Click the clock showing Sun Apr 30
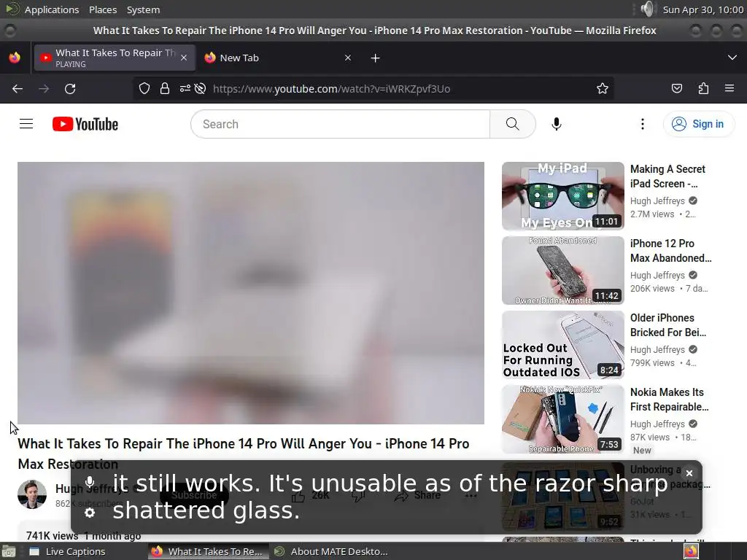The height and width of the screenshot is (560, 747). click(703, 9)
